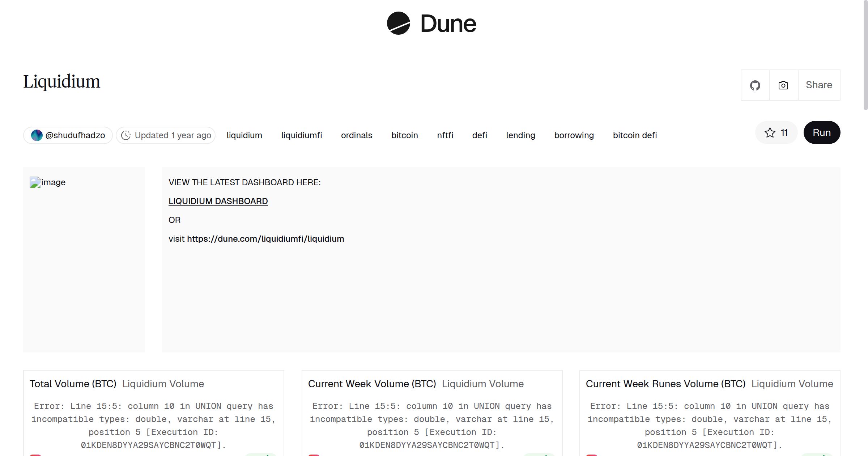Select the liquidiumfi tag
Screen dimensions: 868x456
[x=301, y=135]
